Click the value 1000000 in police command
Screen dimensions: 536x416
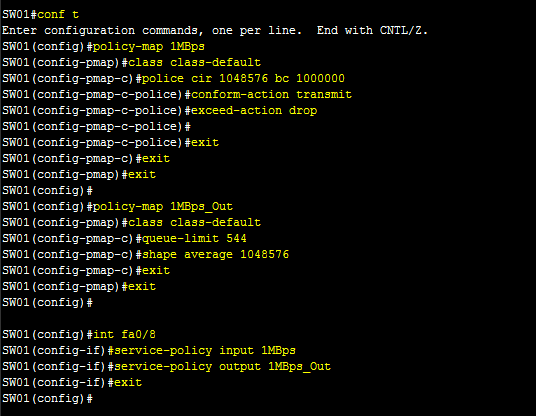[320, 78]
